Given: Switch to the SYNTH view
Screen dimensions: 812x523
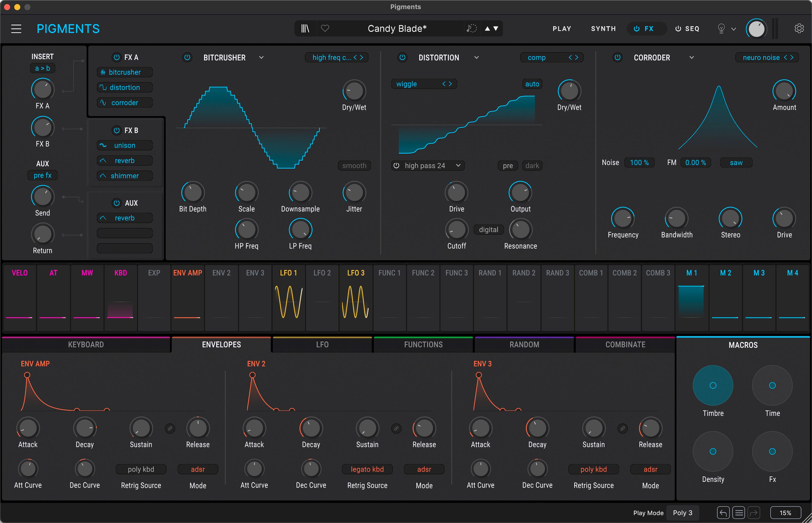Looking at the screenshot, I should [603, 29].
